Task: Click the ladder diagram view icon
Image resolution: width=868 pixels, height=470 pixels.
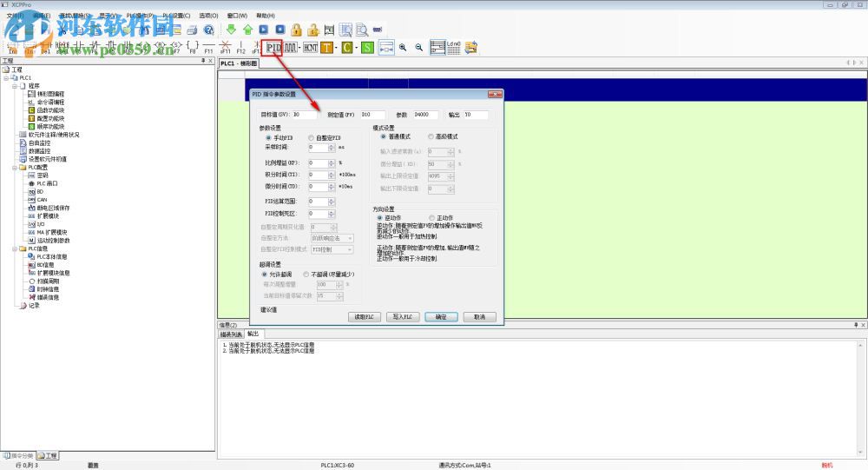Action: tap(437, 48)
